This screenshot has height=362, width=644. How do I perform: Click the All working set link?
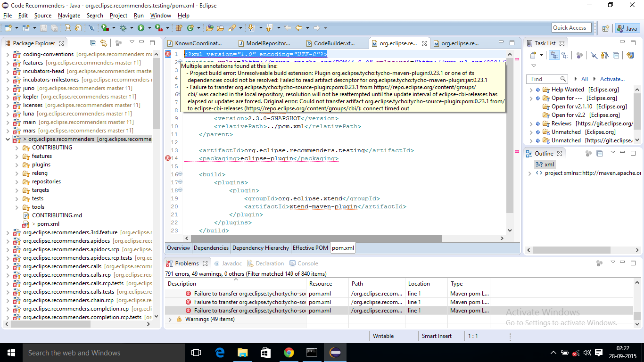point(585,79)
